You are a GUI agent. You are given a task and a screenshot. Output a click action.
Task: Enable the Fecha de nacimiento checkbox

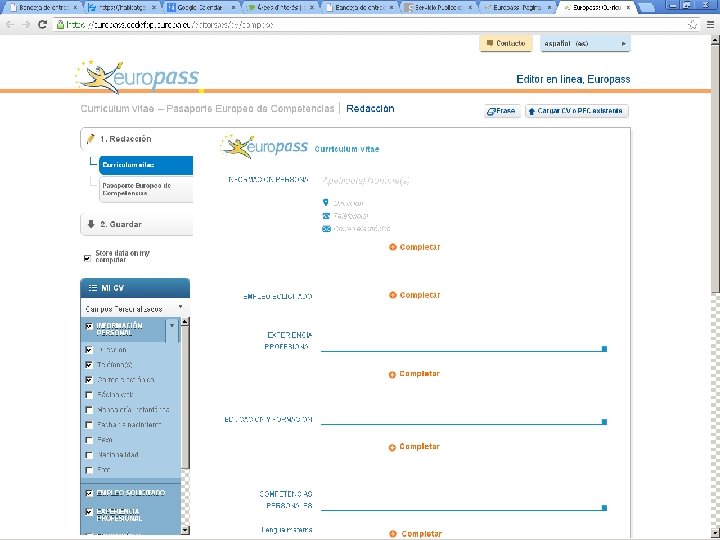(x=89, y=425)
